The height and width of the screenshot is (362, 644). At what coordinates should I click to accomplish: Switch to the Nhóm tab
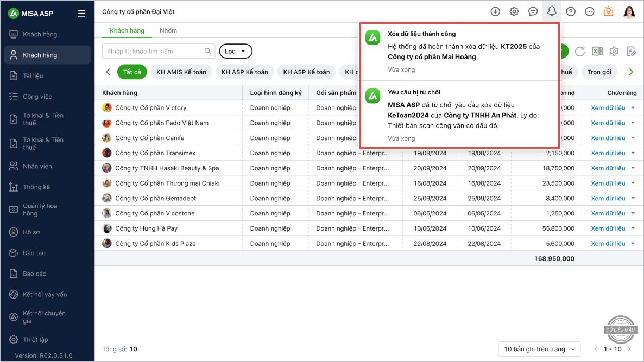click(x=168, y=30)
